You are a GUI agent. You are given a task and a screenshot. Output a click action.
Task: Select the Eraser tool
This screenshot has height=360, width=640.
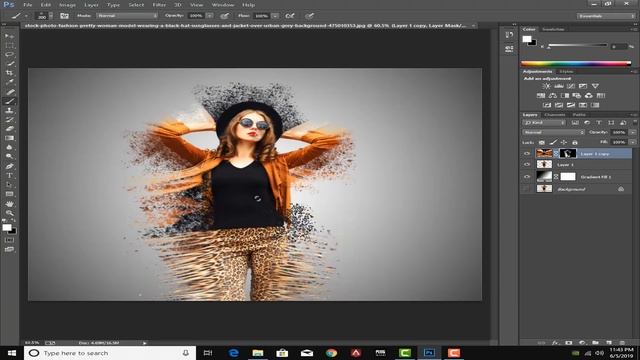[9, 129]
